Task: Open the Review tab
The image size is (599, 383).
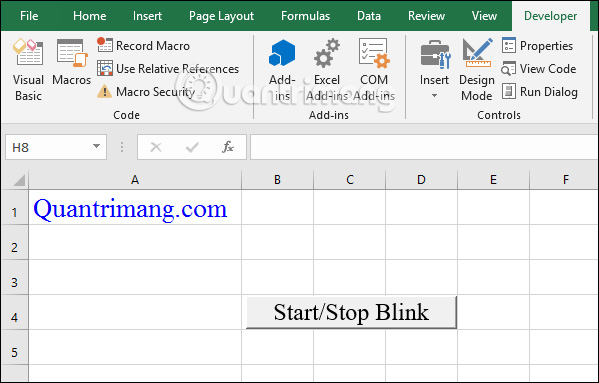Action: point(426,16)
